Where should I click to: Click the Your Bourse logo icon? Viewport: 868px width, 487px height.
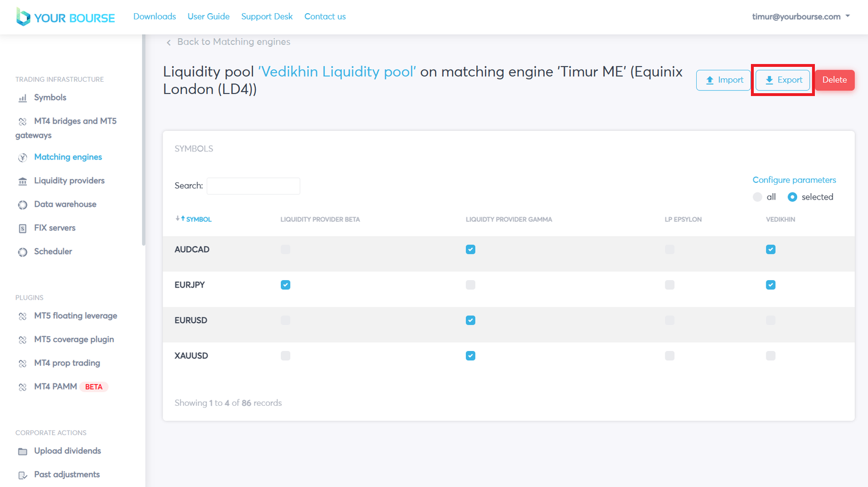tap(23, 17)
